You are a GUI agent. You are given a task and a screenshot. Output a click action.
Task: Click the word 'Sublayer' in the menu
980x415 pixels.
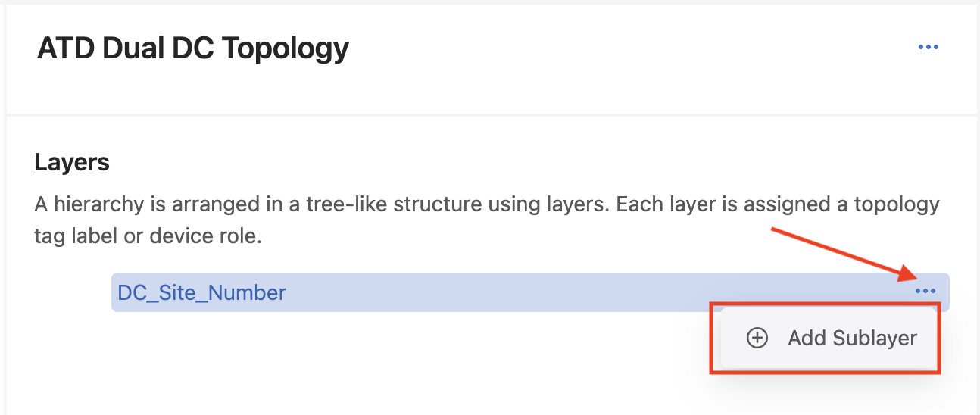click(875, 338)
